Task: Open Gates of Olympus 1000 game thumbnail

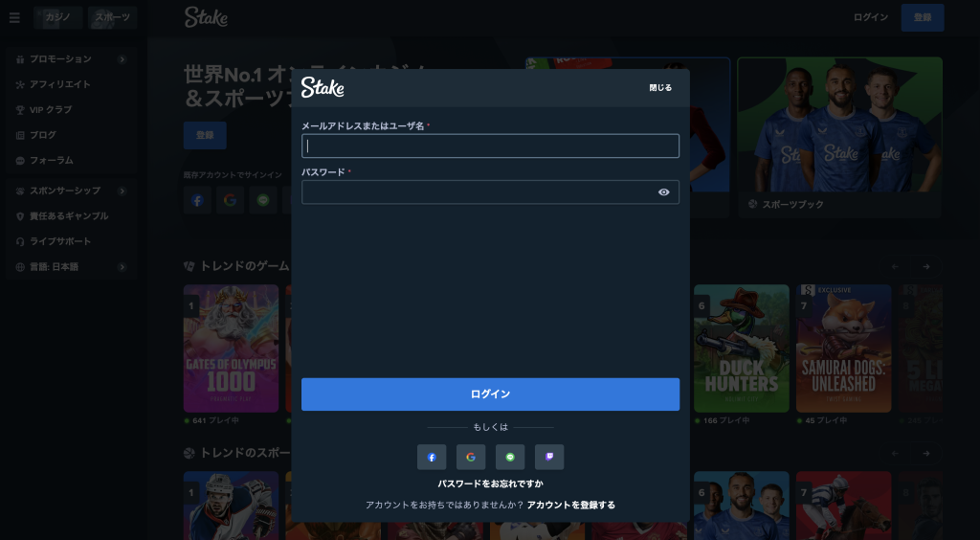Action: pos(232,349)
